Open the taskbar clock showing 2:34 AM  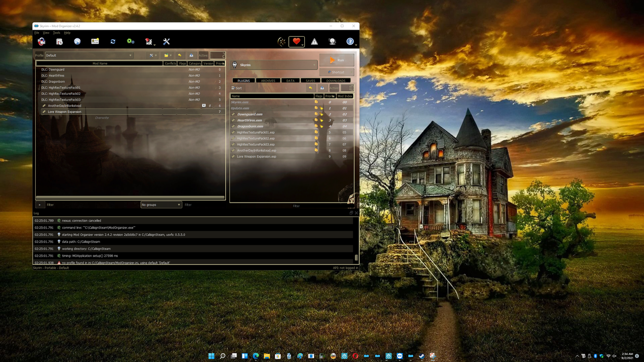point(627,356)
